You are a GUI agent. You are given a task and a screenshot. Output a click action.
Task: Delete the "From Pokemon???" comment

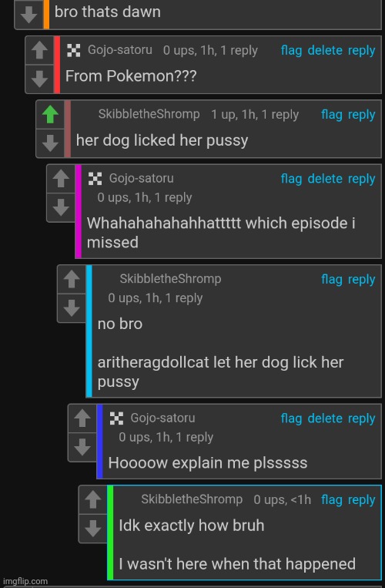point(325,51)
